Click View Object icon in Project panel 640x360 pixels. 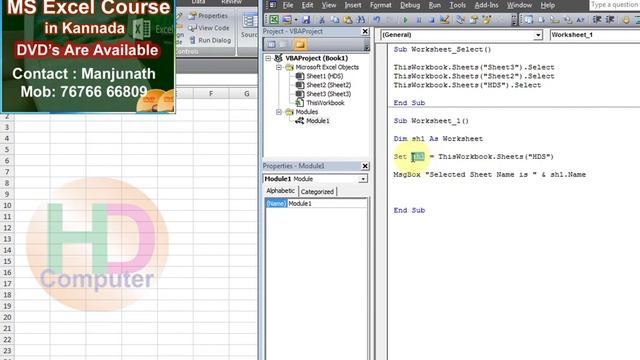tap(284, 44)
